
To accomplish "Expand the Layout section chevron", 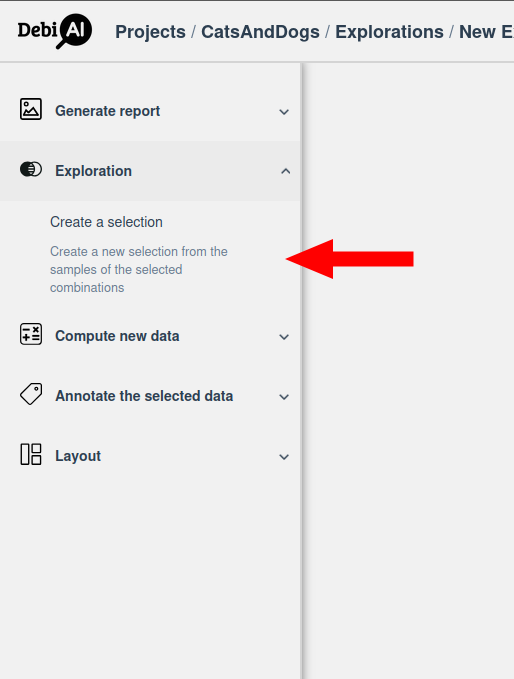I will coord(284,457).
